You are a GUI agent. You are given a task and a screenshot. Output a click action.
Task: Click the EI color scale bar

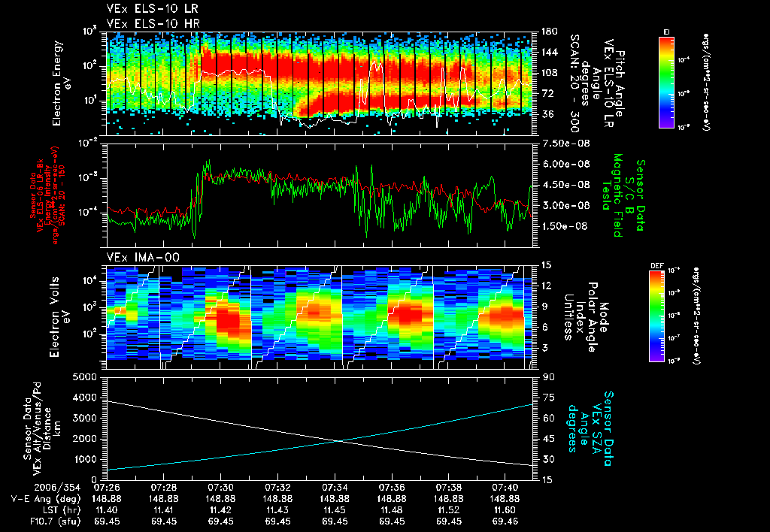(x=666, y=82)
